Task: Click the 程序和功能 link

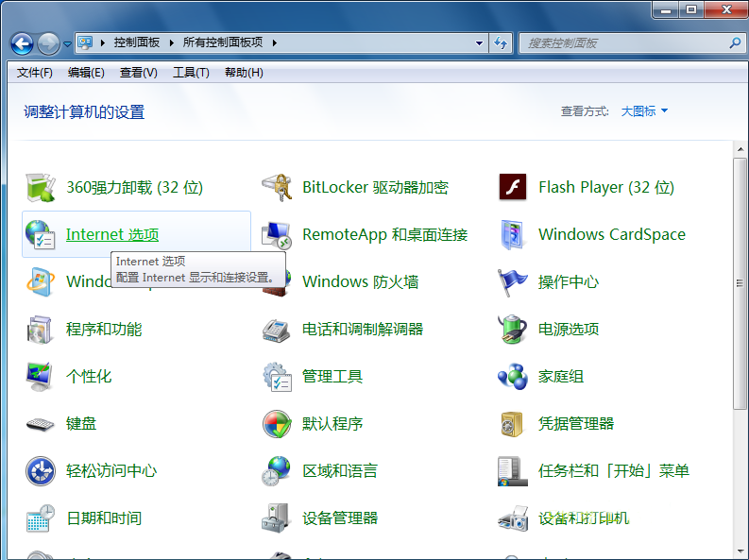Action: (104, 330)
